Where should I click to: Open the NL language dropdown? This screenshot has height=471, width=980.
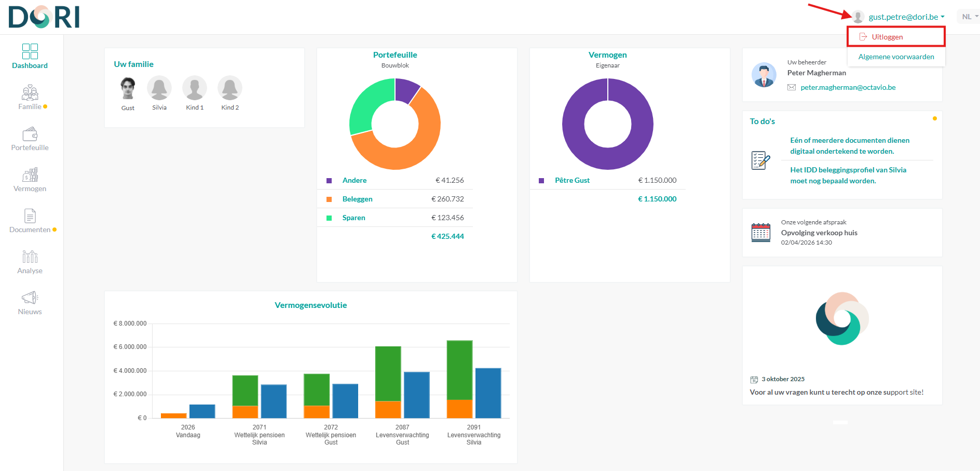click(x=969, y=17)
